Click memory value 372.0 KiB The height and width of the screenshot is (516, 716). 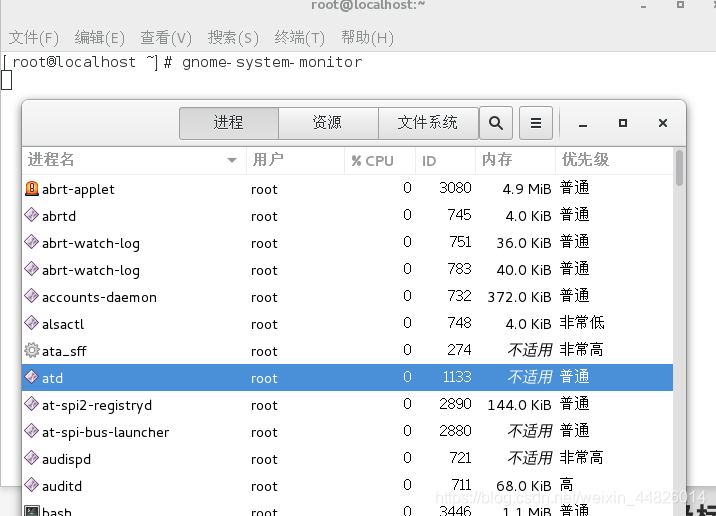point(519,297)
